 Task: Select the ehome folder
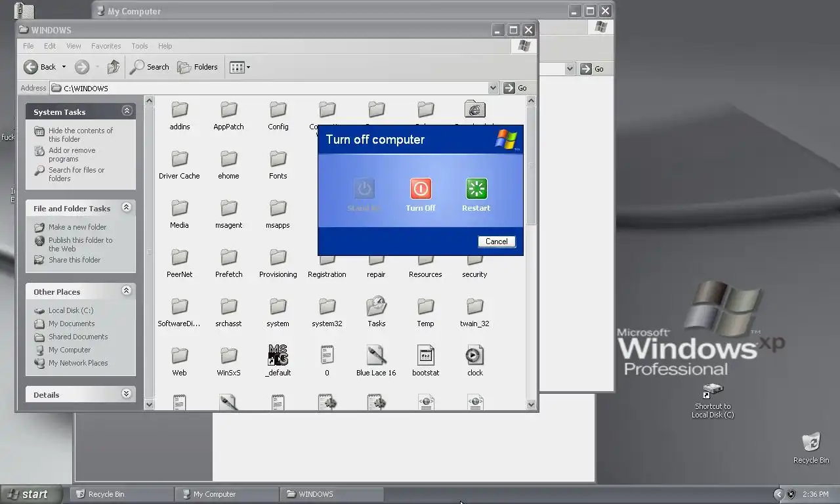[x=228, y=159]
